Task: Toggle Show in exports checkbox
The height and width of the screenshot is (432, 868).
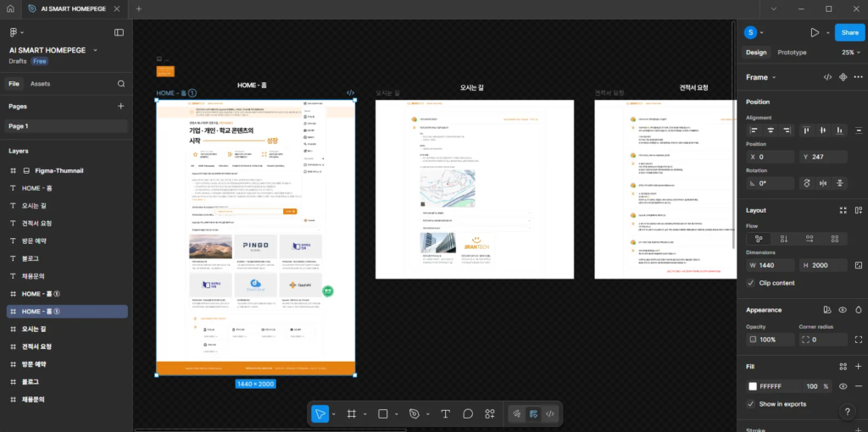Action: pos(751,404)
